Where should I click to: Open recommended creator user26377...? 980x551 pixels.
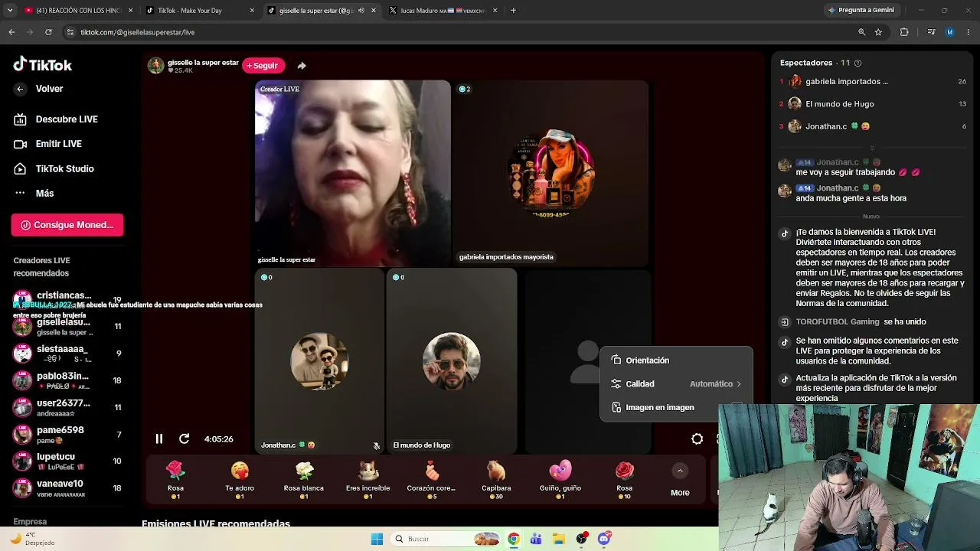[67, 407]
